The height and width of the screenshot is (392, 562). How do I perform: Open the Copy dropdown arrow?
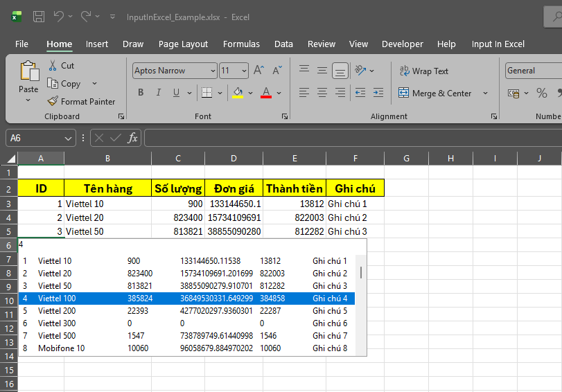pyautogui.click(x=95, y=84)
